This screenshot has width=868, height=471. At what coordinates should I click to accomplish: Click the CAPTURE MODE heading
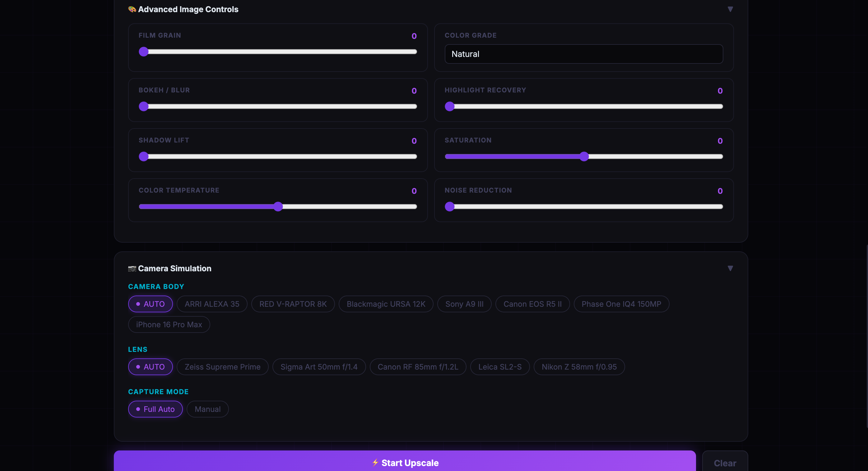point(158,392)
